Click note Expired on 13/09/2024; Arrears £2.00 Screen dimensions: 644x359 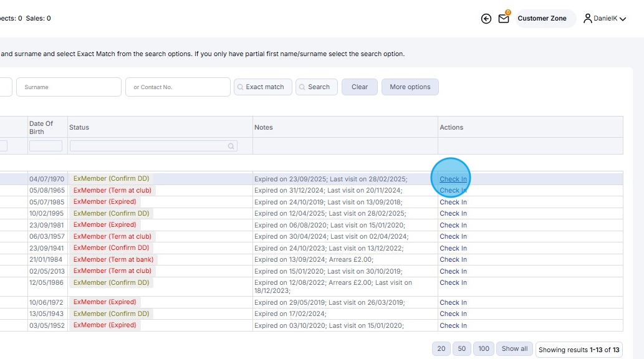pyautogui.click(x=314, y=259)
